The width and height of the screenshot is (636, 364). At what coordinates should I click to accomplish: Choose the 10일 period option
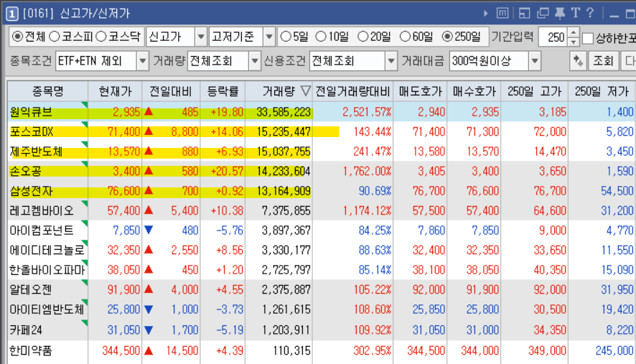point(321,37)
